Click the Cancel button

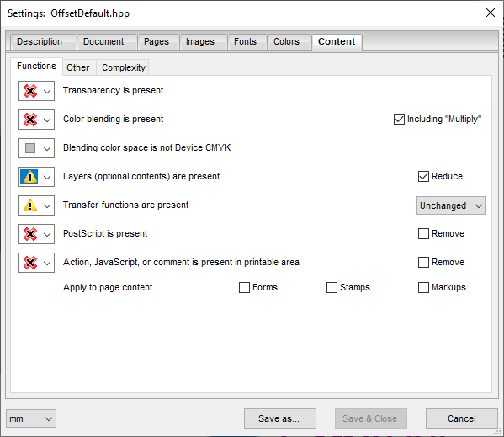click(462, 418)
